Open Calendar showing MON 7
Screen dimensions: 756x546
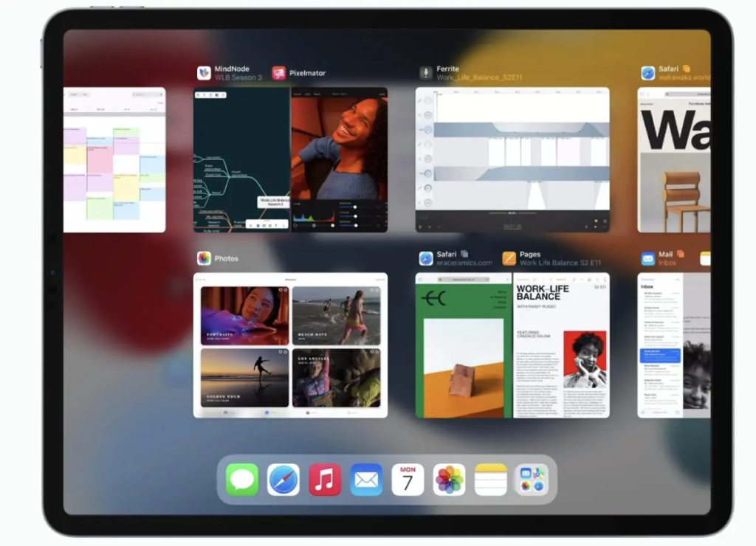[x=408, y=480]
